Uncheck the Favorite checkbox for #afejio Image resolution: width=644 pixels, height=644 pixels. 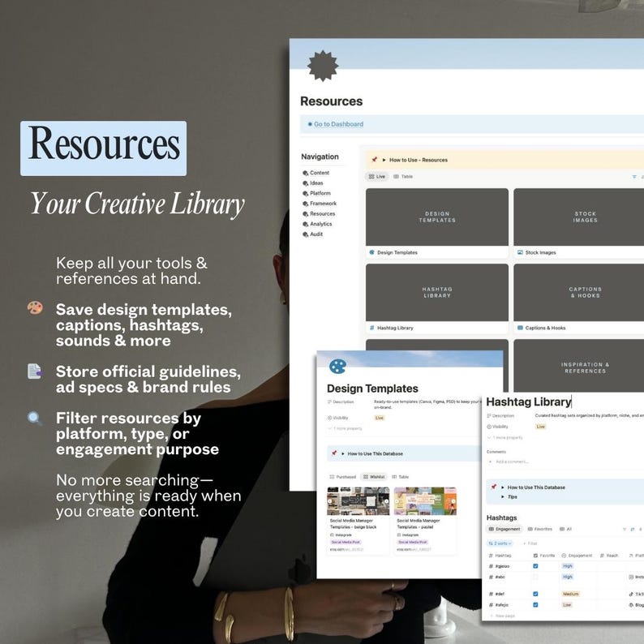pyautogui.click(x=535, y=604)
